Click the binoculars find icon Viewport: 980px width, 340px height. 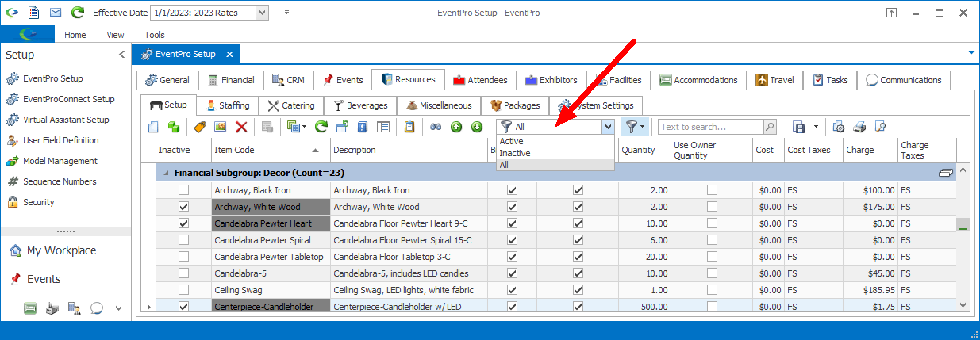[x=435, y=127]
